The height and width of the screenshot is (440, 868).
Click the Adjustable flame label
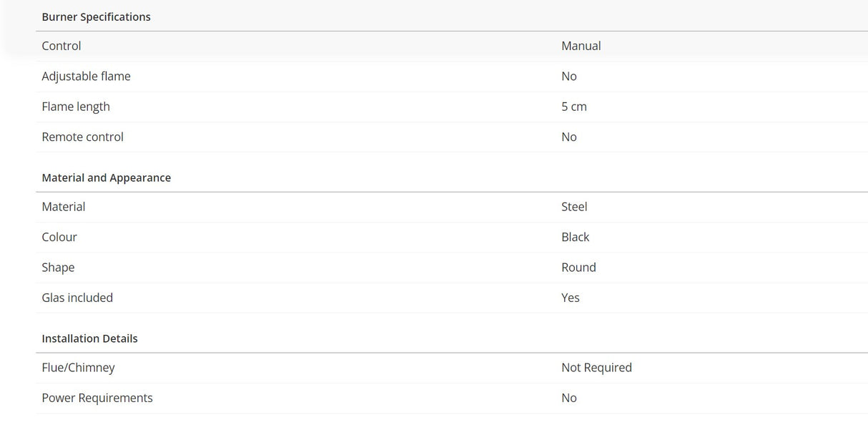coord(86,77)
